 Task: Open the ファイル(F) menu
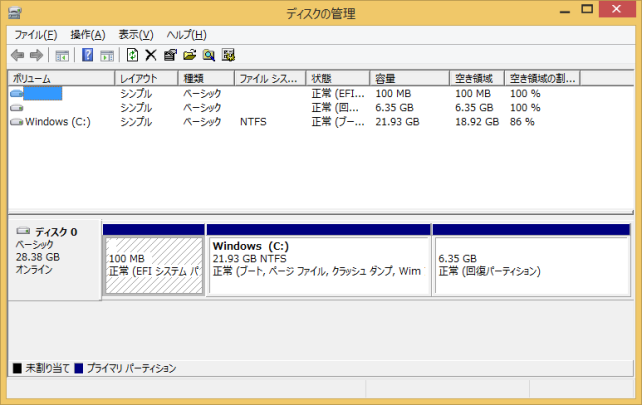tap(36, 35)
